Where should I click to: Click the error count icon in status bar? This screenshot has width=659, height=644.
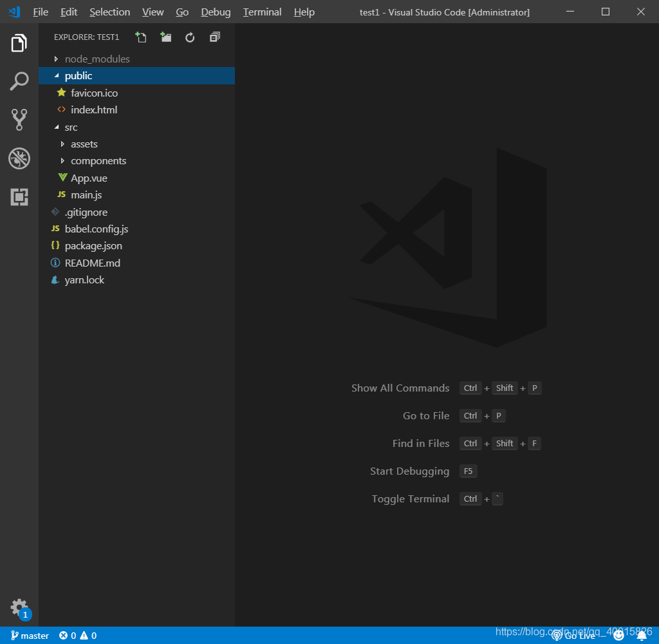coord(63,635)
